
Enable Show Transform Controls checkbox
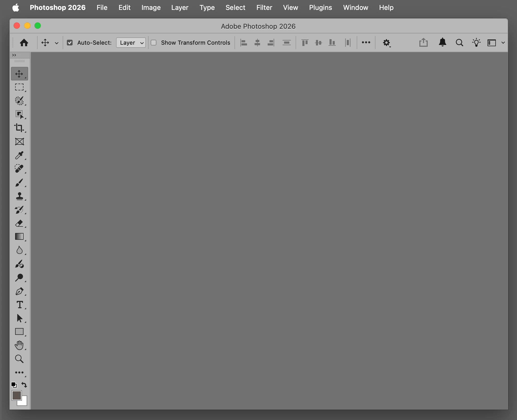pyautogui.click(x=154, y=43)
